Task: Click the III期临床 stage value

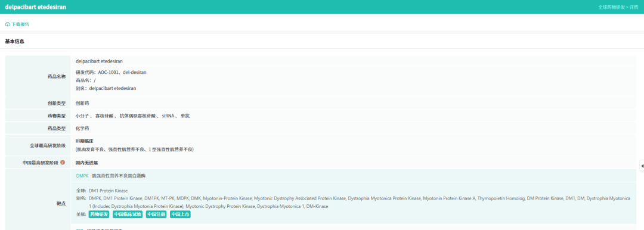Action: pos(85,141)
